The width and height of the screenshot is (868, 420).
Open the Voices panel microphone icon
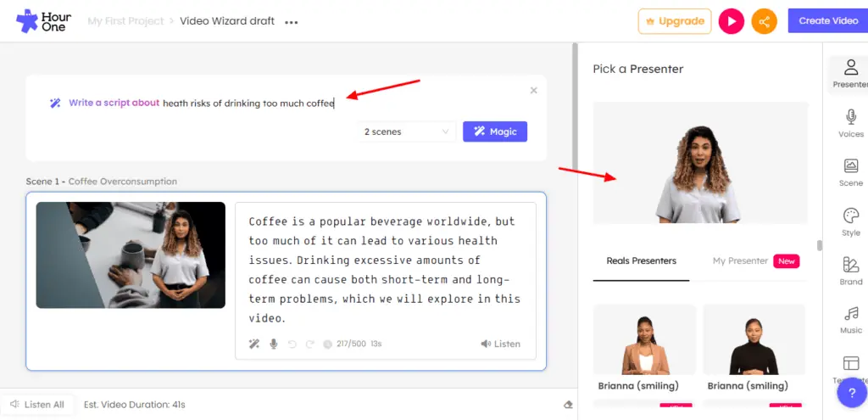pyautogui.click(x=851, y=117)
